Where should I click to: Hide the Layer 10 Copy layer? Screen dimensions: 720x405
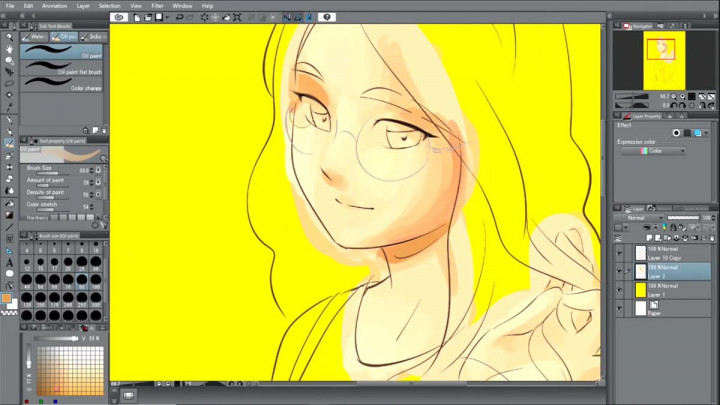[x=618, y=254]
